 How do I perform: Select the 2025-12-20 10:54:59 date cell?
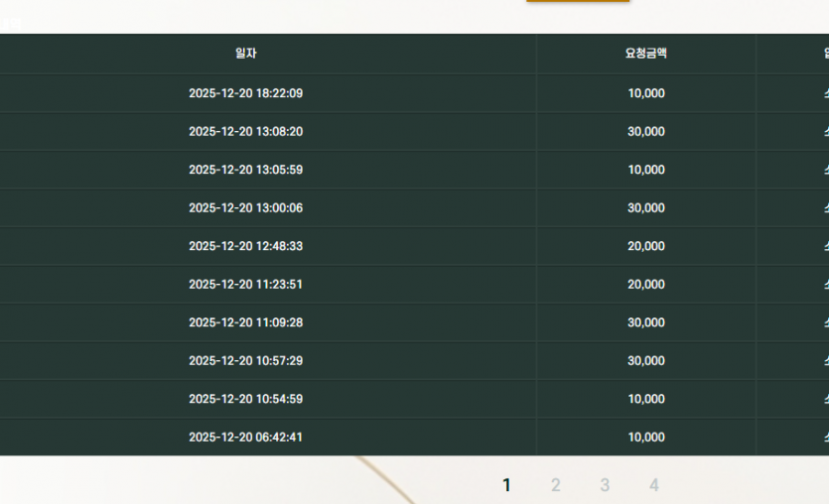pos(246,399)
